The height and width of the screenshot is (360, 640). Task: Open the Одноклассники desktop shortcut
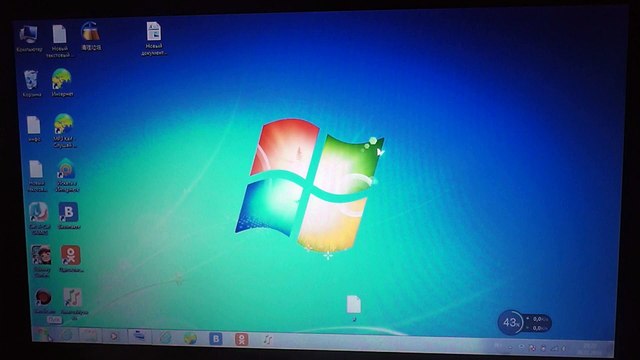(x=71, y=259)
